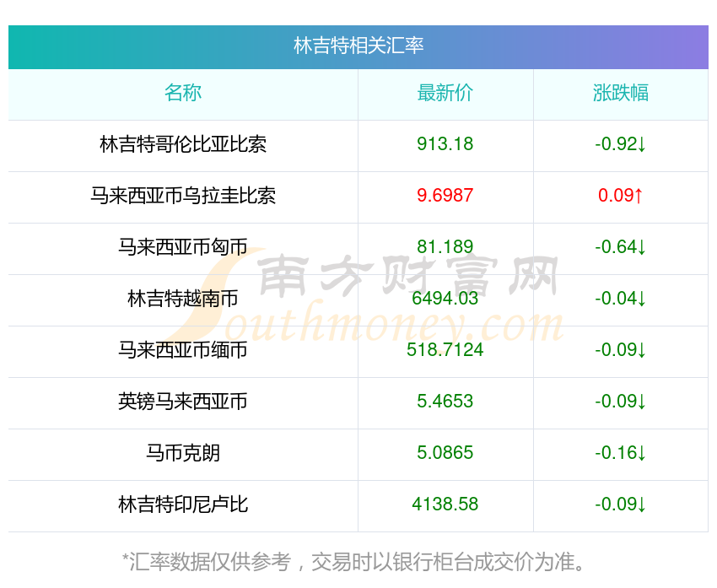Click the table title 林吉特相关汇率
This screenshot has height=588, width=717.
(x=358, y=46)
